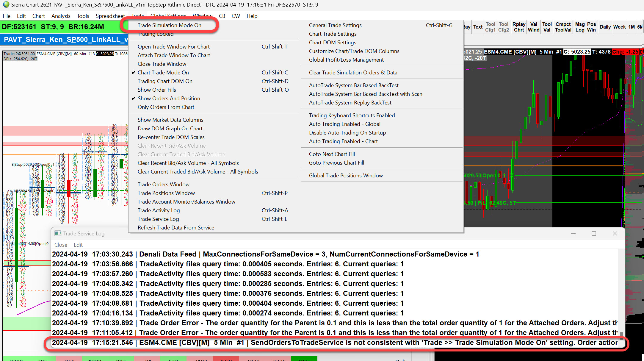Open the Tools menu
The image size is (644, 361).
[x=83, y=16]
